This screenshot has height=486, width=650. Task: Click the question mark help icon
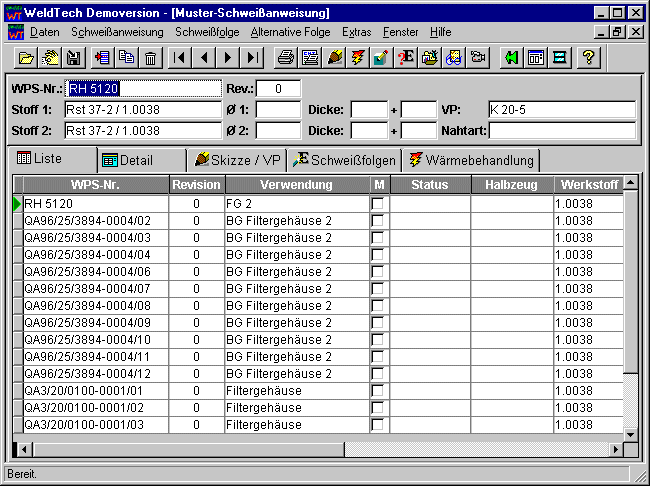[x=589, y=57]
